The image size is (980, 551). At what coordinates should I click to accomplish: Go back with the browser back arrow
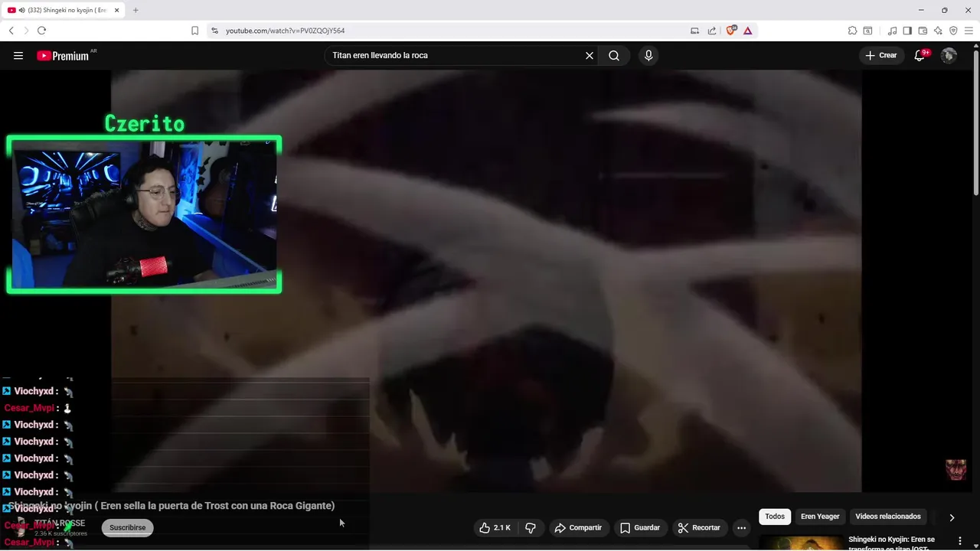11,31
